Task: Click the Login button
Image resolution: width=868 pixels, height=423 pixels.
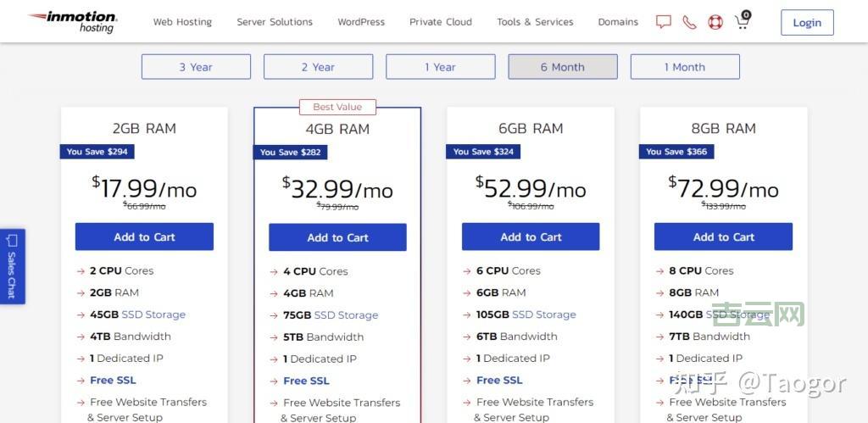Action: click(x=807, y=23)
